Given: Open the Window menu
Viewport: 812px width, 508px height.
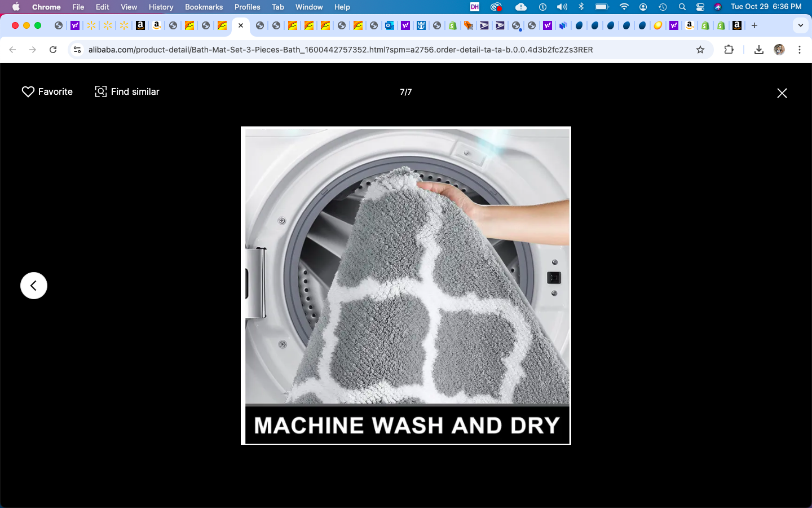Looking at the screenshot, I should click(309, 7).
